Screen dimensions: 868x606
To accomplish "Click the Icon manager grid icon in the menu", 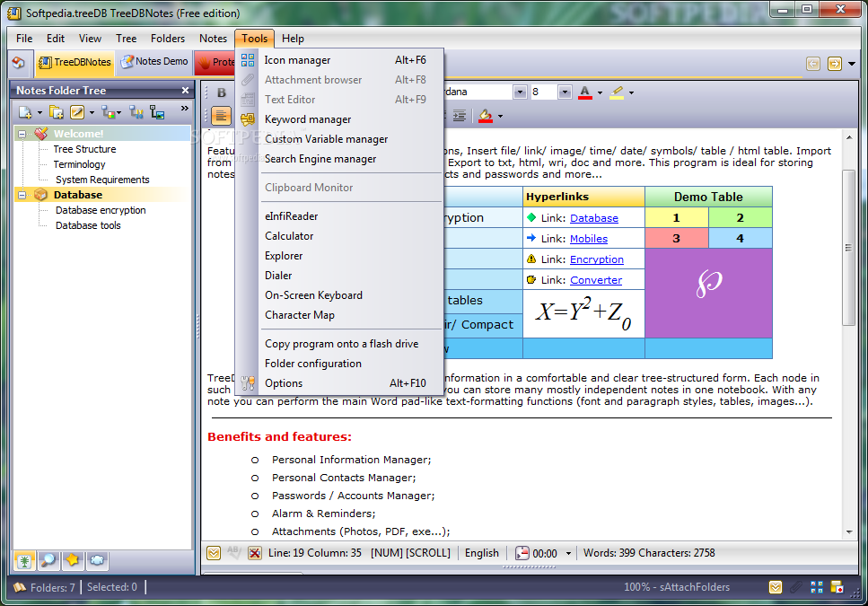I will click(x=248, y=60).
